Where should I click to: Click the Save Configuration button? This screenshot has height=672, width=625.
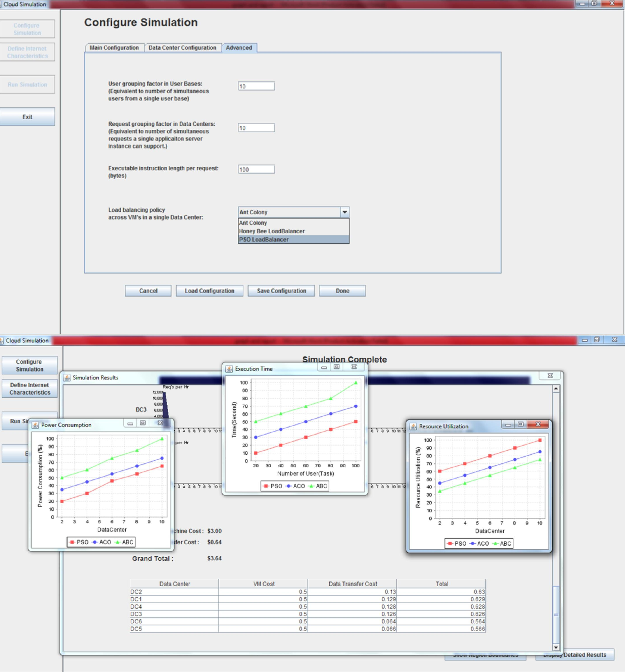pos(281,291)
